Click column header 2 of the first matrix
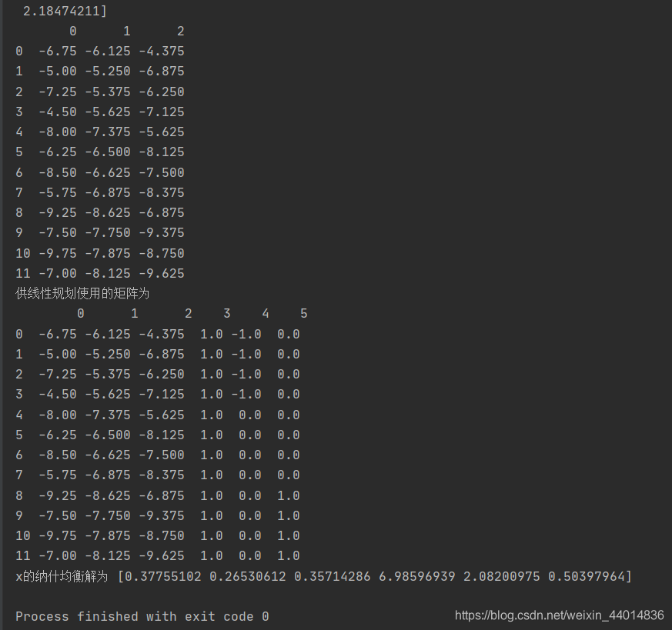 tap(180, 31)
